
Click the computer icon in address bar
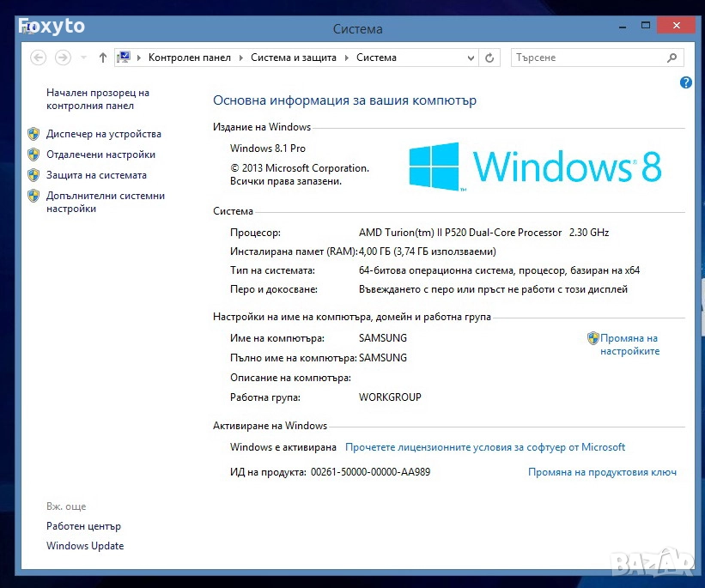[124, 58]
